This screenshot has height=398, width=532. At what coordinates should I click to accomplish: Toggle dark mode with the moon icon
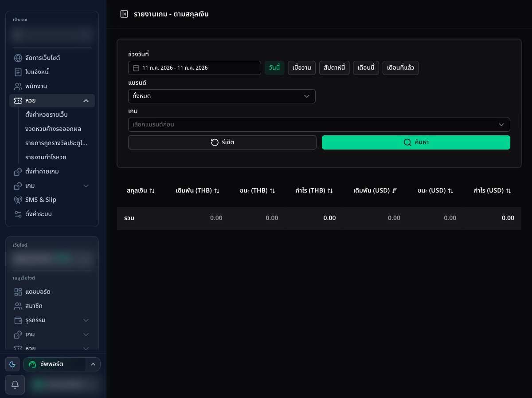pos(12,364)
